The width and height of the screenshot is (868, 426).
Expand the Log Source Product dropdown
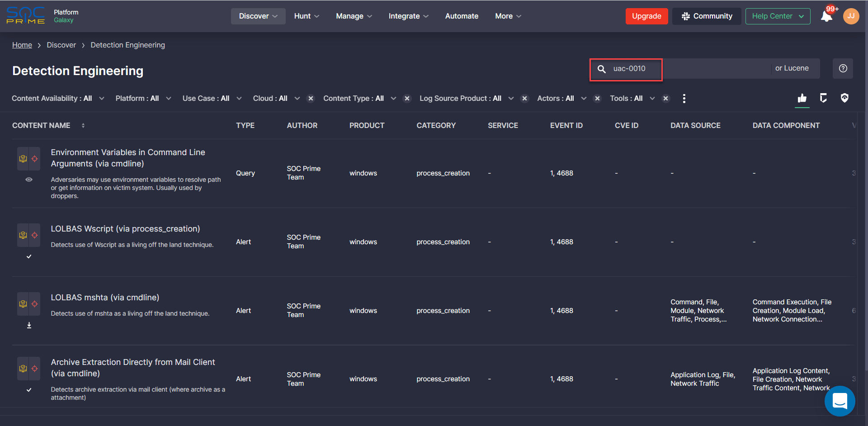click(467, 99)
